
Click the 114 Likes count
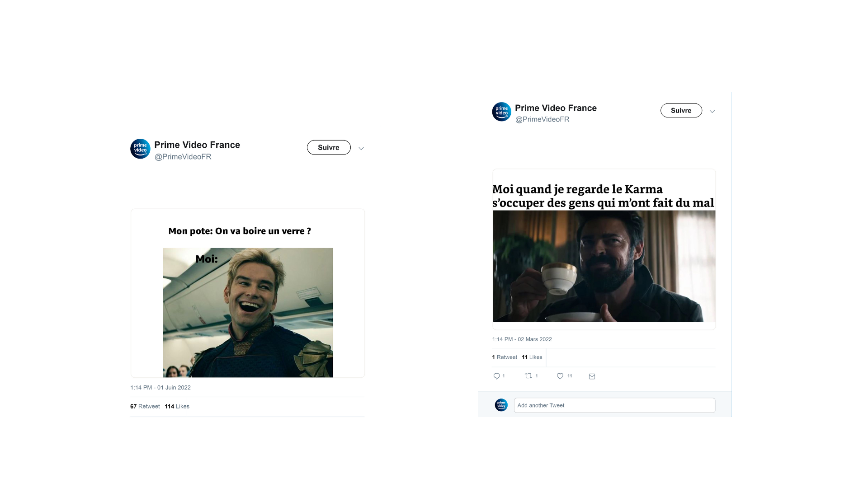[177, 407]
